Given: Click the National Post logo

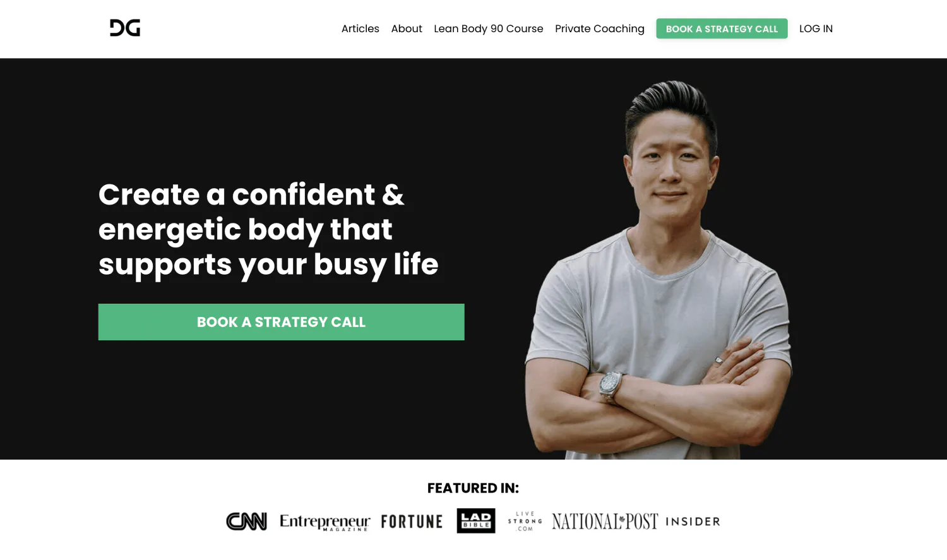Looking at the screenshot, I should (605, 521).
